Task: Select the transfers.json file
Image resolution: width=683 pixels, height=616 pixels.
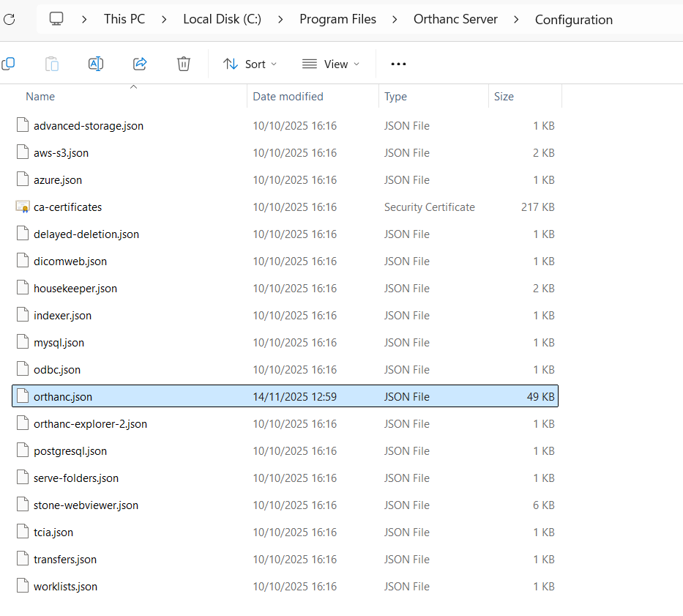Action: point(65,560)
